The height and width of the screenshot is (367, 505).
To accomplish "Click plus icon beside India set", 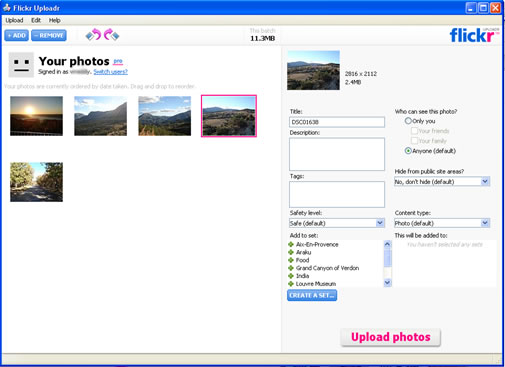I will pyautogui.click(x=291, y=276).
